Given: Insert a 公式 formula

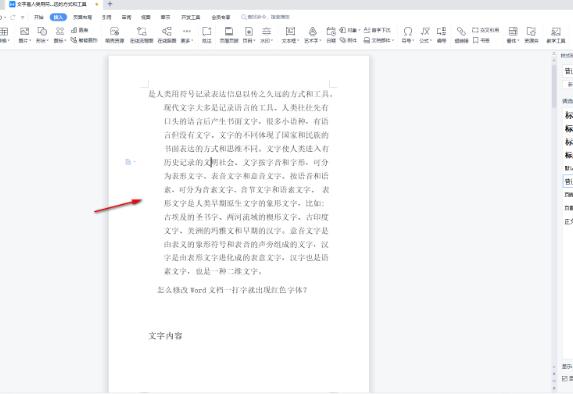Looking at the screenshot, I should pyautogui.click(x=425, y=34).
